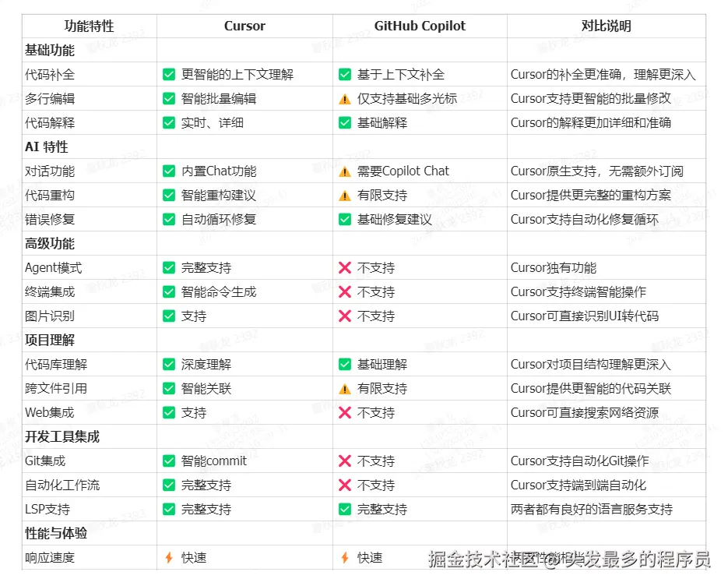Click green check icon beside 实时、详细
Viewport: 728px width, 586px height.
pyautogui.click(x=169, y=122)
